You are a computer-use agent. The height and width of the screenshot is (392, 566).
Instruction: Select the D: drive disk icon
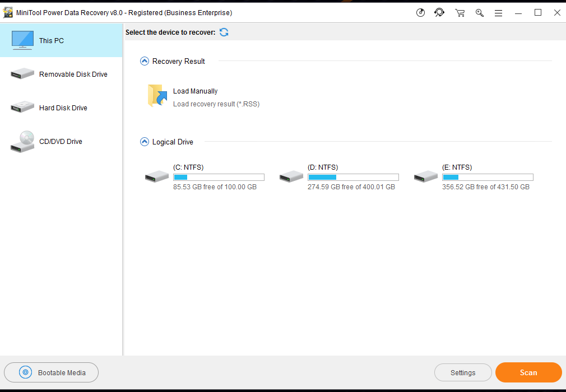pyautogui.click(x=291, y=176)
